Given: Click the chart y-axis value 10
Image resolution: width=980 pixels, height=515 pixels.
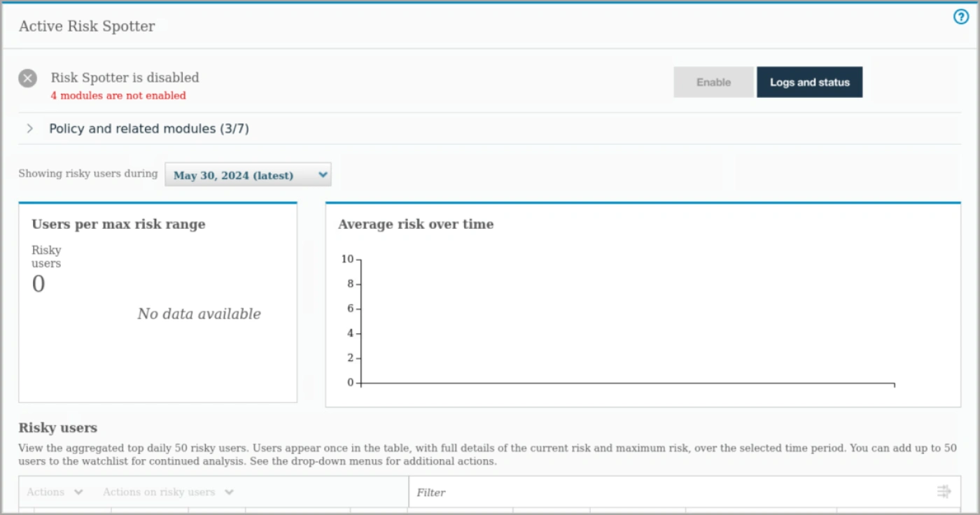Looking at the screenshot, I should click(x=347, y=259).
